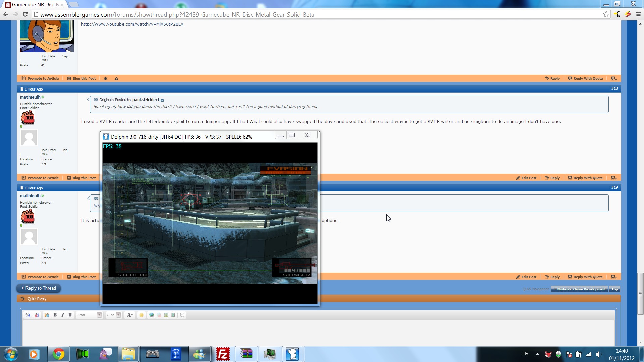The height and width of the screenshot is (362, 644).
Task: Click the lightning bolt extension icon
Action: (x=628, y=14)
